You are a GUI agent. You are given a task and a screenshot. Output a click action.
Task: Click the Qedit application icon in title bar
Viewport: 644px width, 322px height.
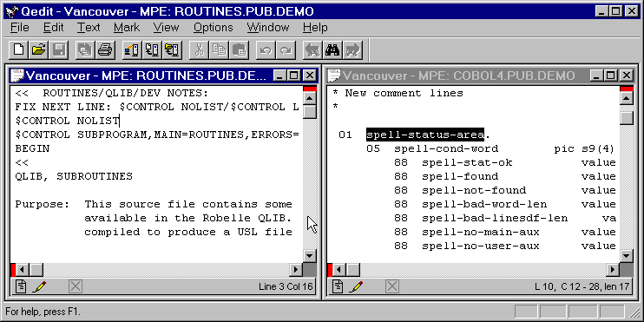tap(12, 11)
